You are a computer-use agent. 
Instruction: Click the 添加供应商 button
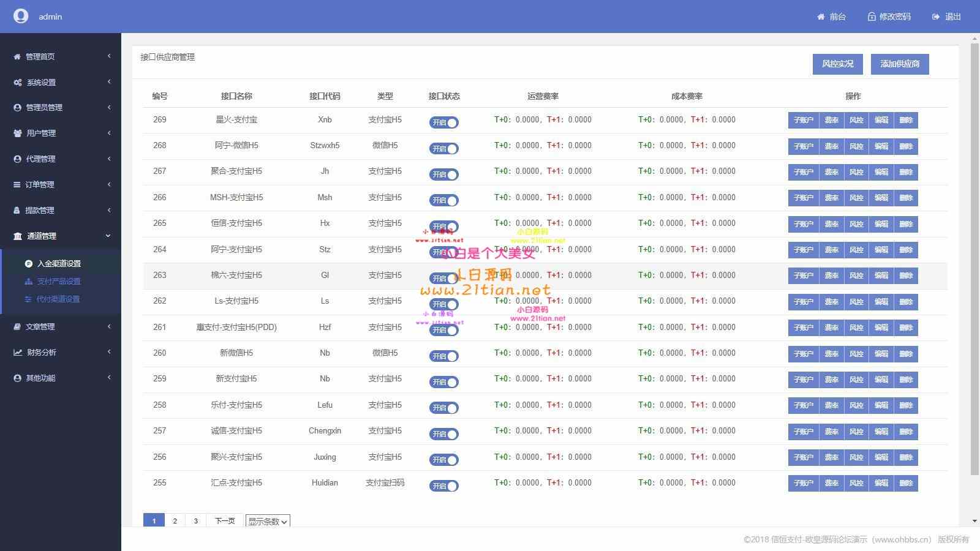pyautogui.click(x=900, y=64)
